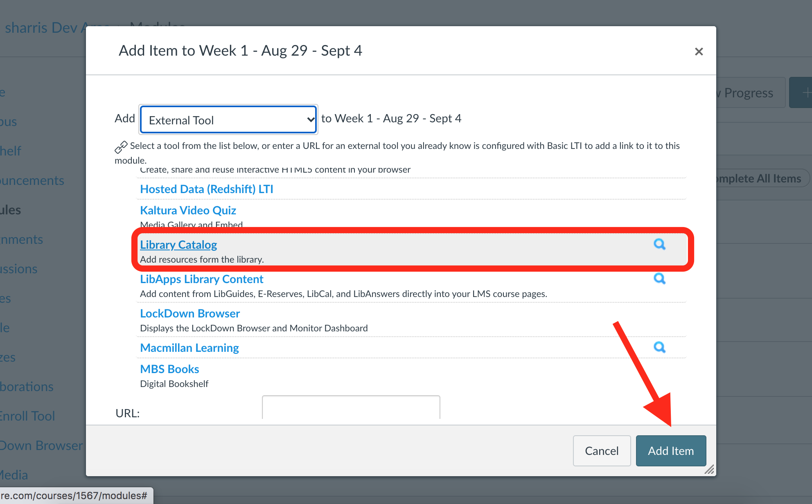Click the dialog title 'Add Item to Week 1'
812x504 pixels.
[240, 51]
